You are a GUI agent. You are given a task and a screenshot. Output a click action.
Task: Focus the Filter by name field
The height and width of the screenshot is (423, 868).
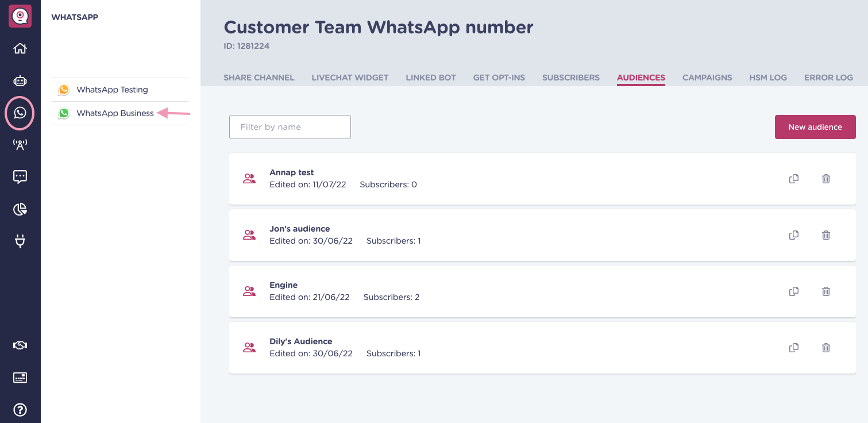point(290,127)
